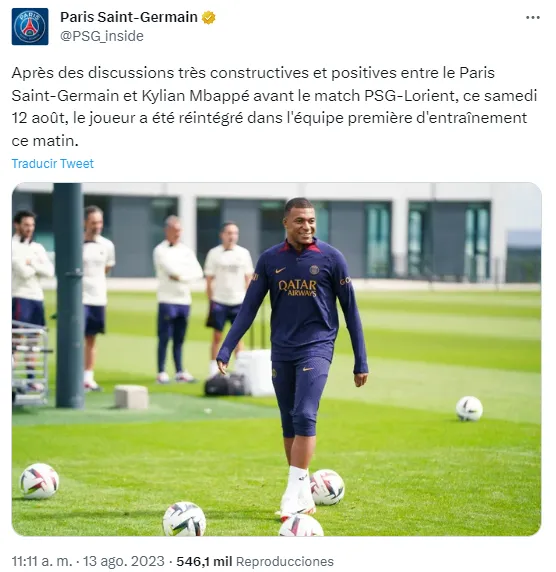Click the smiling player's face in photo

301,224
